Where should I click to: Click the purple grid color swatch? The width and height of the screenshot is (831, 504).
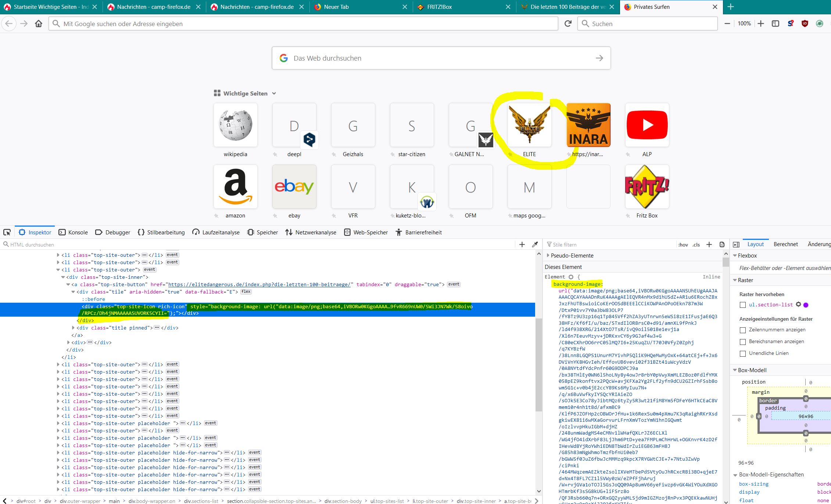click(806, 305)
